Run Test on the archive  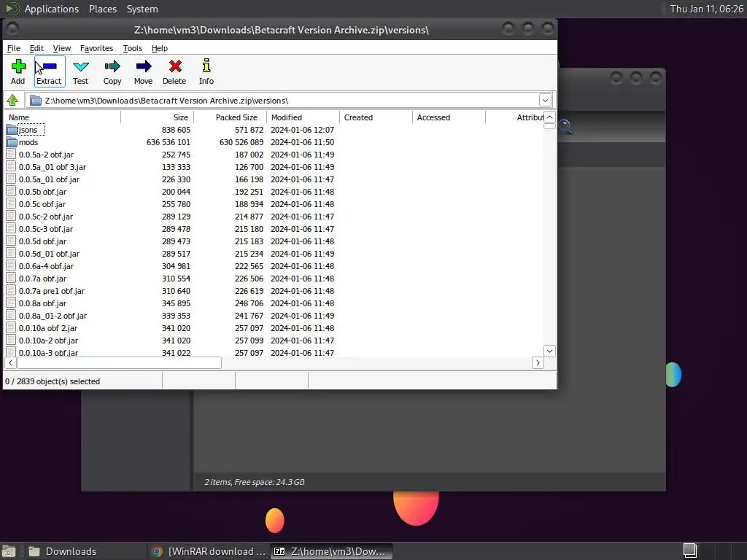pos(80,66)
